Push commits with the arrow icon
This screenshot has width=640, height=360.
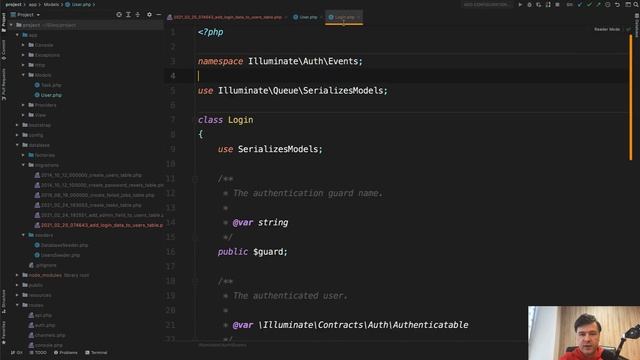pos(599,4)
